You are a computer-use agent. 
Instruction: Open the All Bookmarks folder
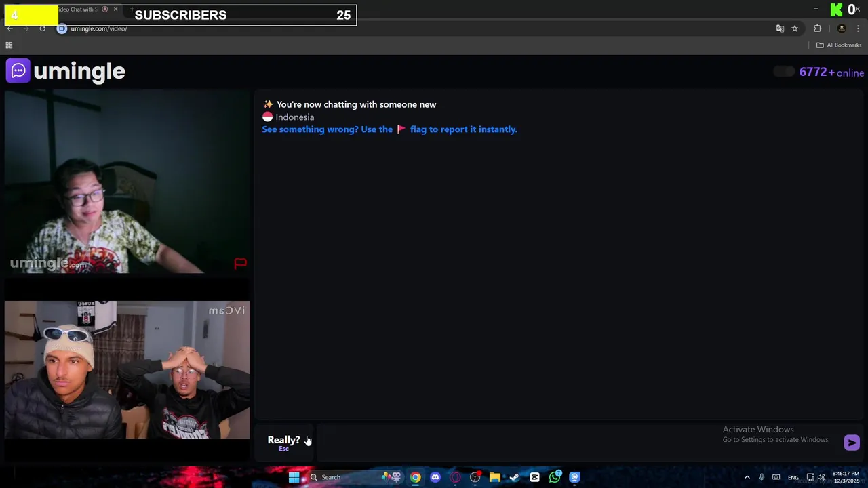[x=839, y=45]
